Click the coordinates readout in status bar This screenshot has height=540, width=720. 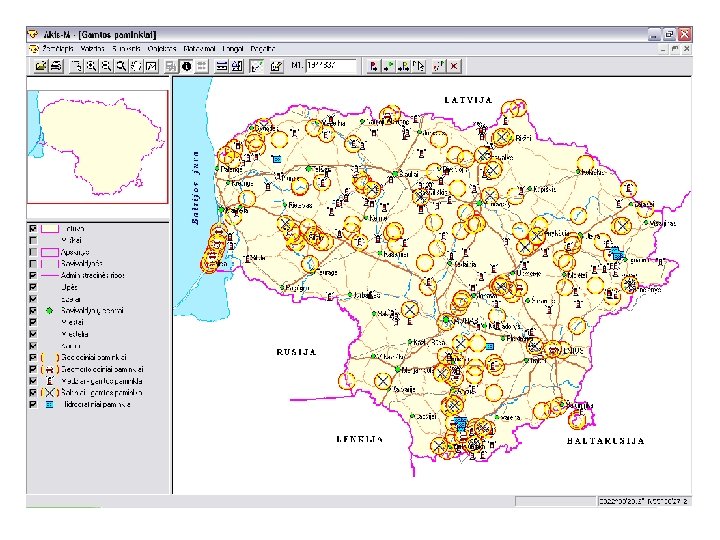click(643, 501)
